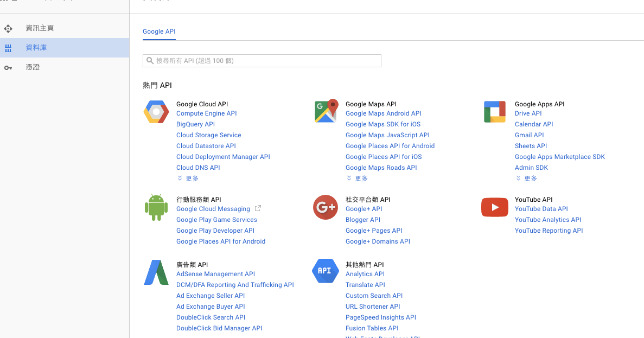Click the blue API hexagon icon
This screenshot has height=338, width=644.
coord(326,271)
